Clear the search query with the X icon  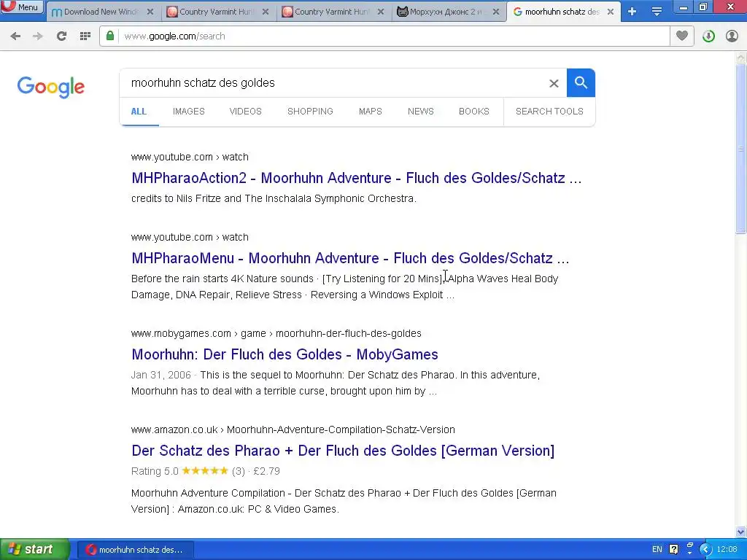click(x=554, y=83)
